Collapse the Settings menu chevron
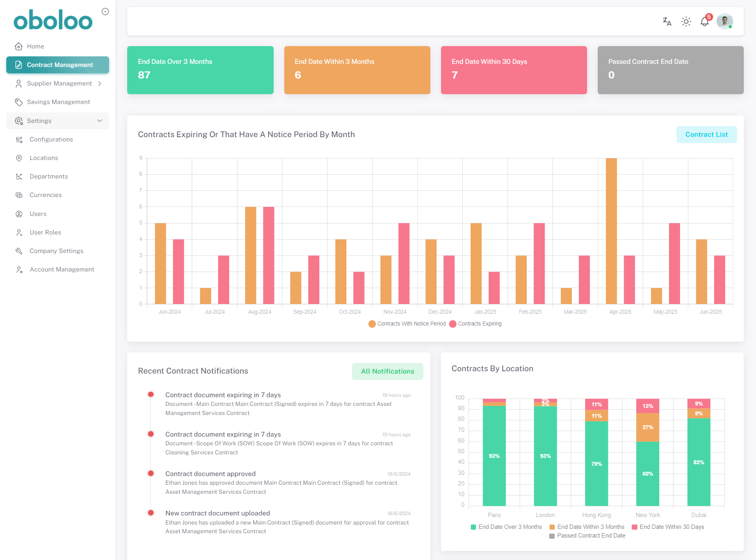The width and height of the screenshot is (756, 560). [x=100, y=121]
